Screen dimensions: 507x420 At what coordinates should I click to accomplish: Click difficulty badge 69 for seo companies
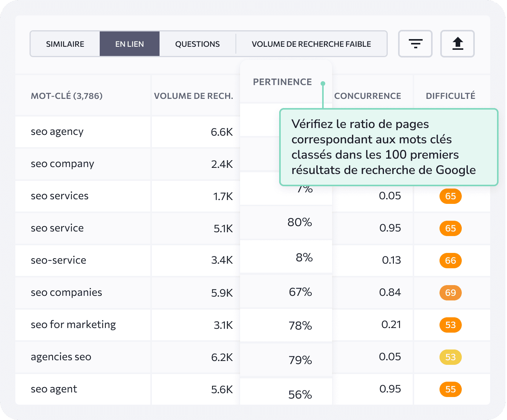point(450,293)
